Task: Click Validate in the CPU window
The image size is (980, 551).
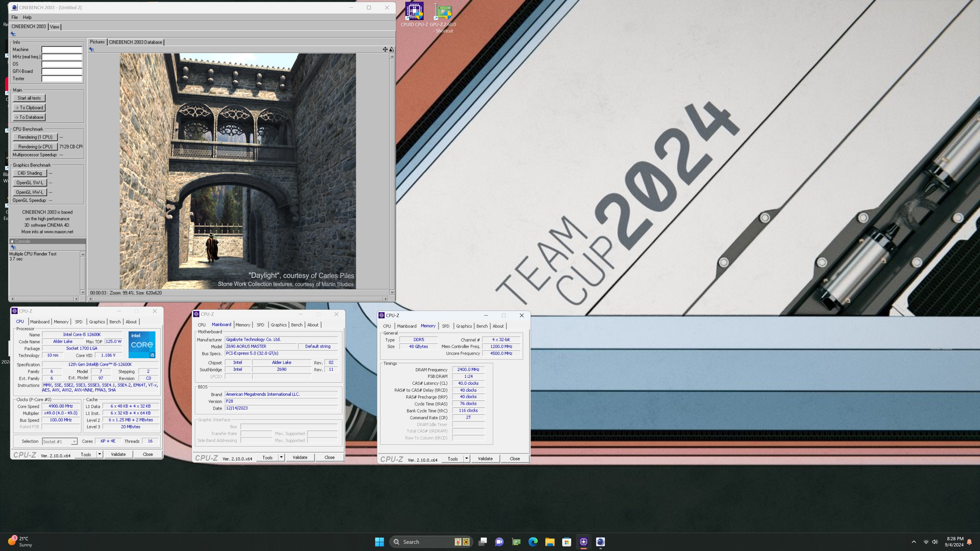Action: (x=118, y=454)
